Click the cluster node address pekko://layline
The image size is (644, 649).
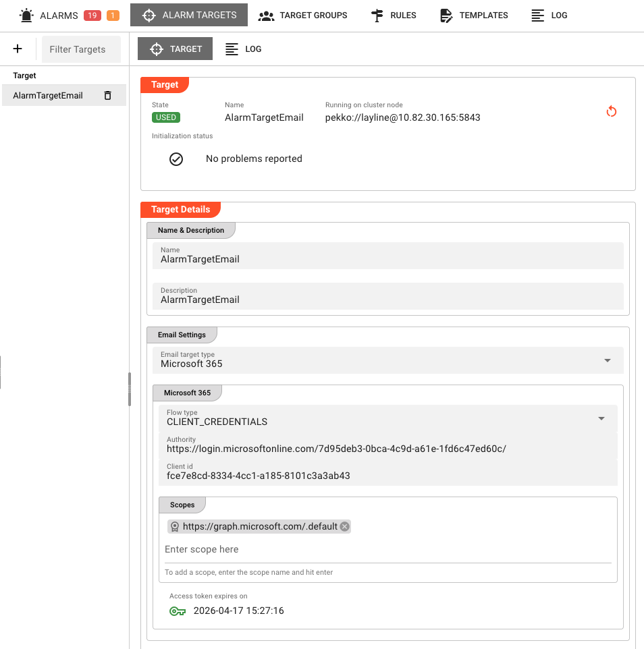coord(402,117)
